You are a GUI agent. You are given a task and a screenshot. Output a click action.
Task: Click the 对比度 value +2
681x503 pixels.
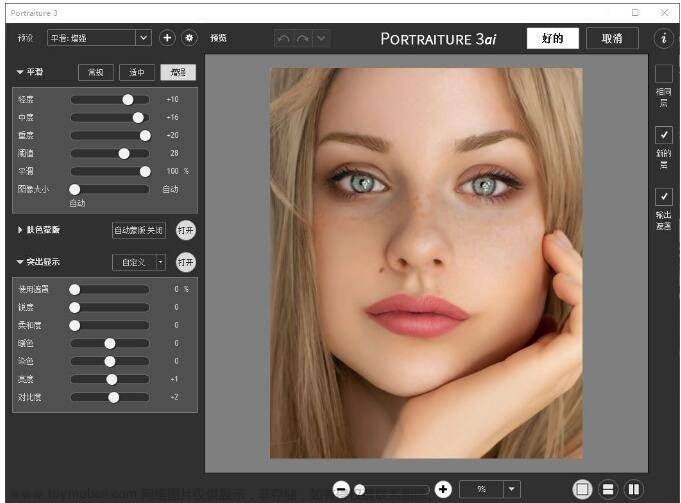coord(174,397)
